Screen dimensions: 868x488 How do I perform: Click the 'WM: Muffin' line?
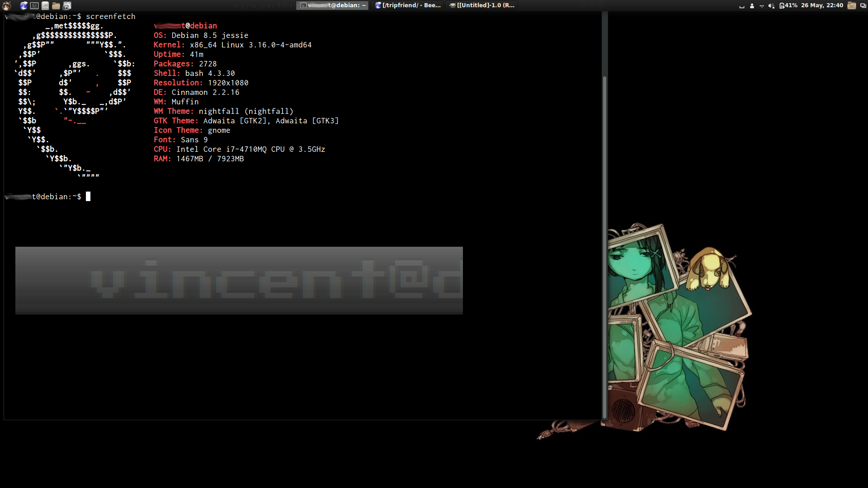pos(176,102)
